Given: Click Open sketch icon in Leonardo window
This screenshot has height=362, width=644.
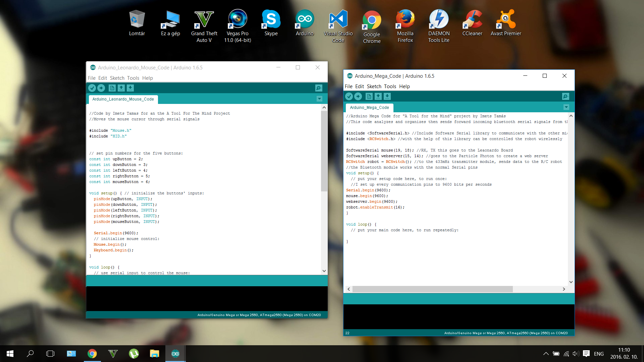Looking at the screenshot, I should [x=121, y=88].
